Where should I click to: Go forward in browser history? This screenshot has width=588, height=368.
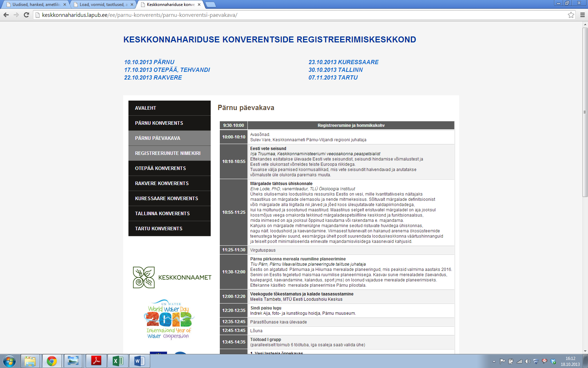pos(16,15)
